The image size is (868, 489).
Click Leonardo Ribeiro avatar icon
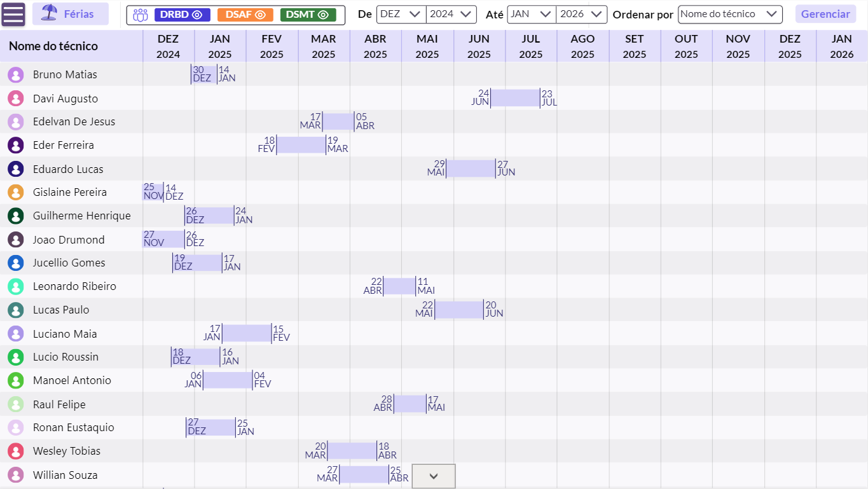[x=16, y=286]
